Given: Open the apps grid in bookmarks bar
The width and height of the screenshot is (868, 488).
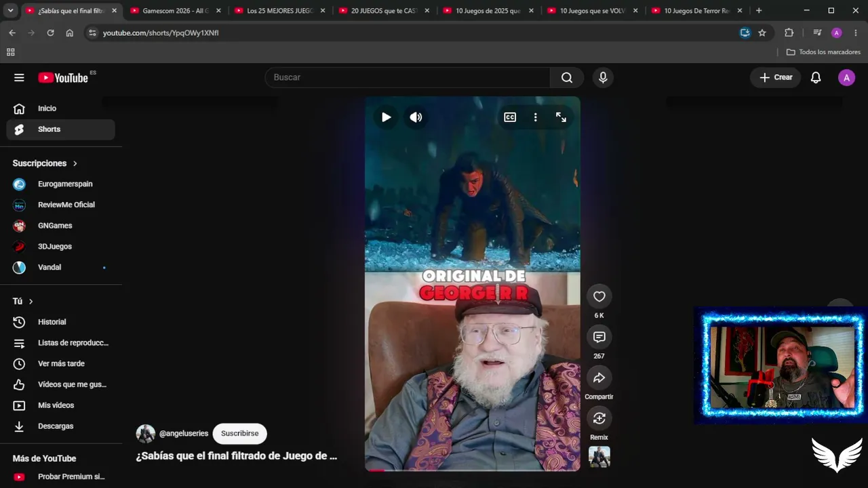Looking at the screenshot, I should (x=10, y=52).
